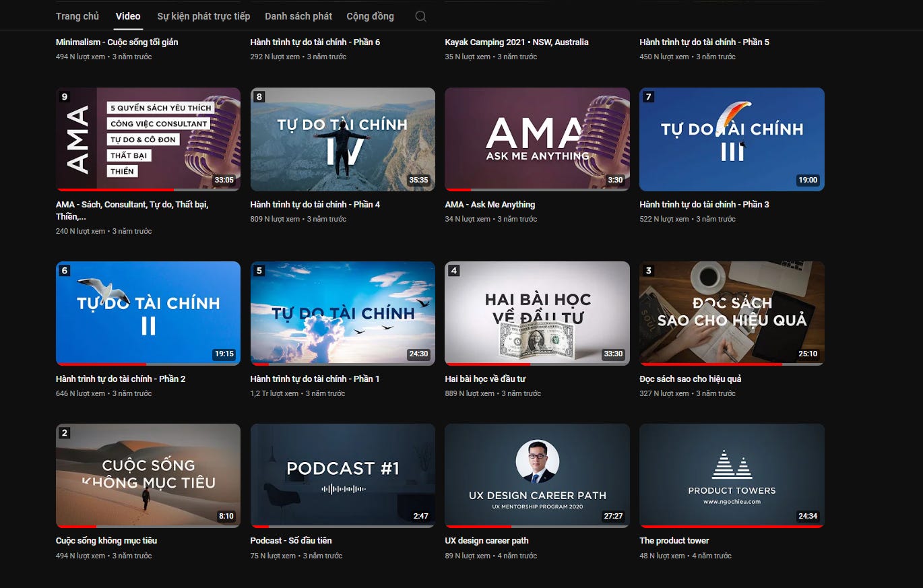This screenshot has width=923, height=588.
Task: Click the number 3 badge on thumbnail
Action: 648,271
